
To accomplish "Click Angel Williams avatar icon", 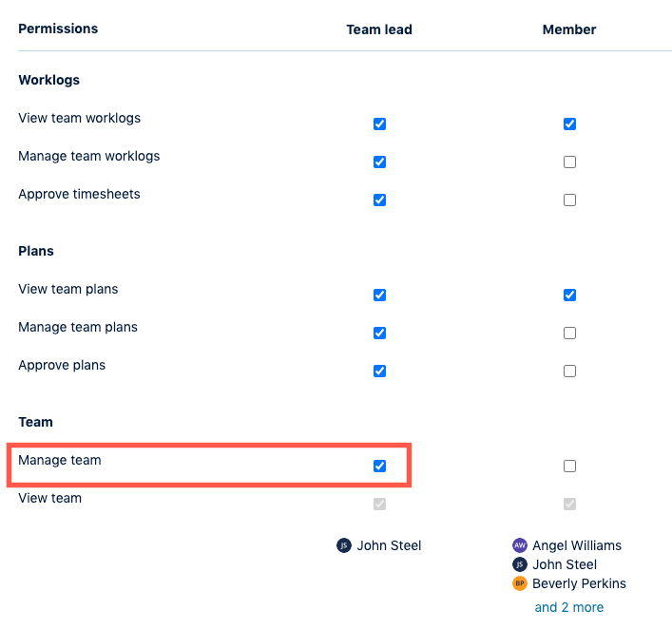I will [519, 545].
